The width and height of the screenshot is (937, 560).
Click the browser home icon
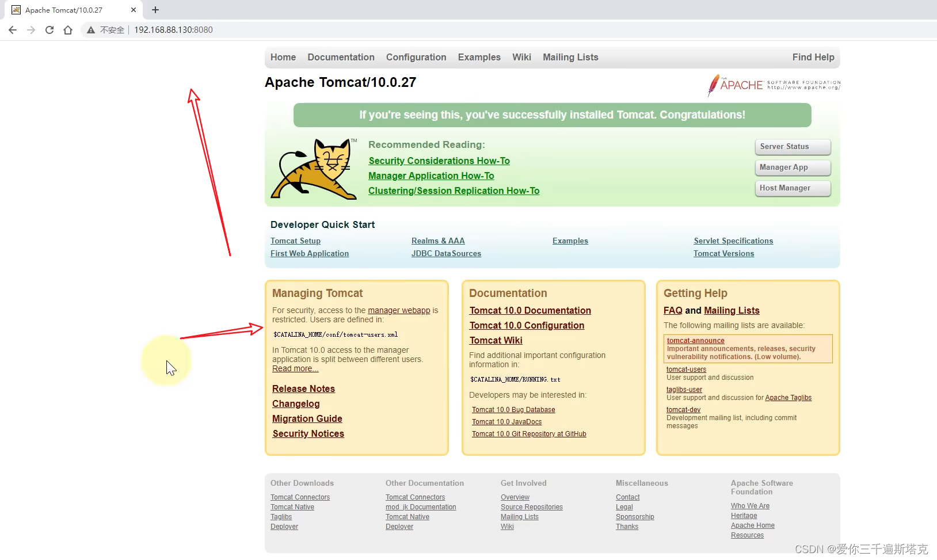(68, 30)
